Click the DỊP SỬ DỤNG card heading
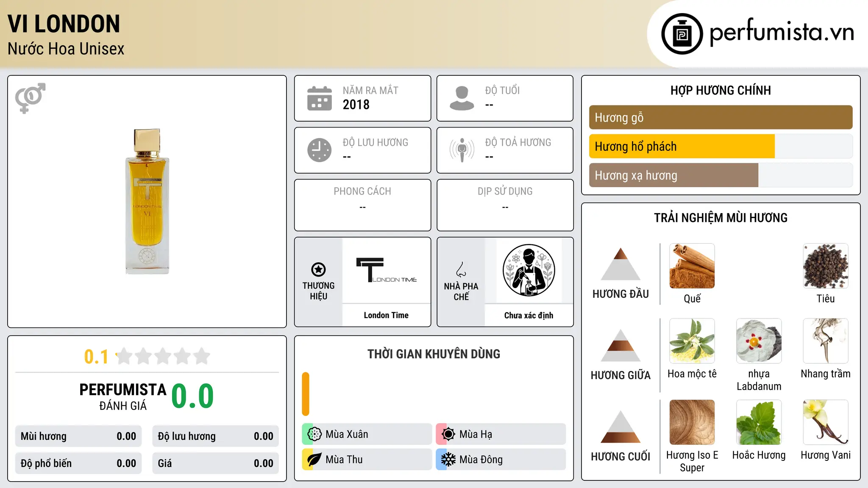The width and height of the screenshot is (868, 488). 505,191
